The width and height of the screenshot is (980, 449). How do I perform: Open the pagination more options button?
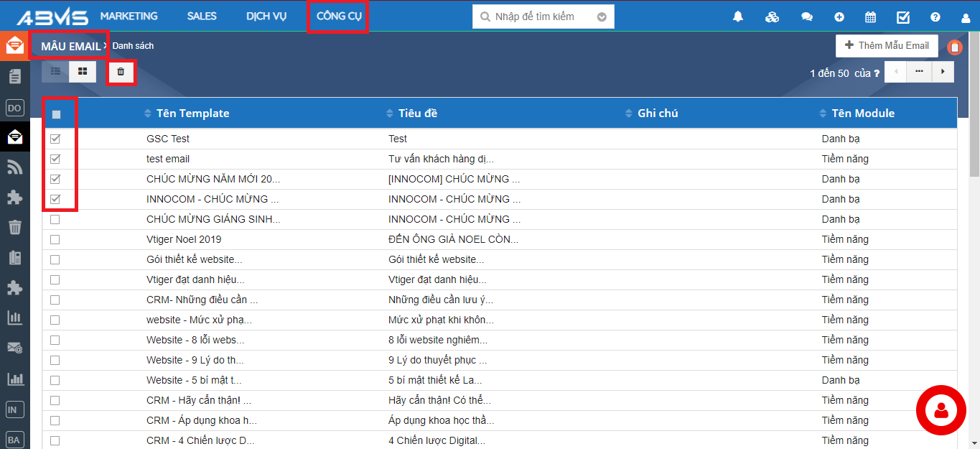click(x=919, y=72)
